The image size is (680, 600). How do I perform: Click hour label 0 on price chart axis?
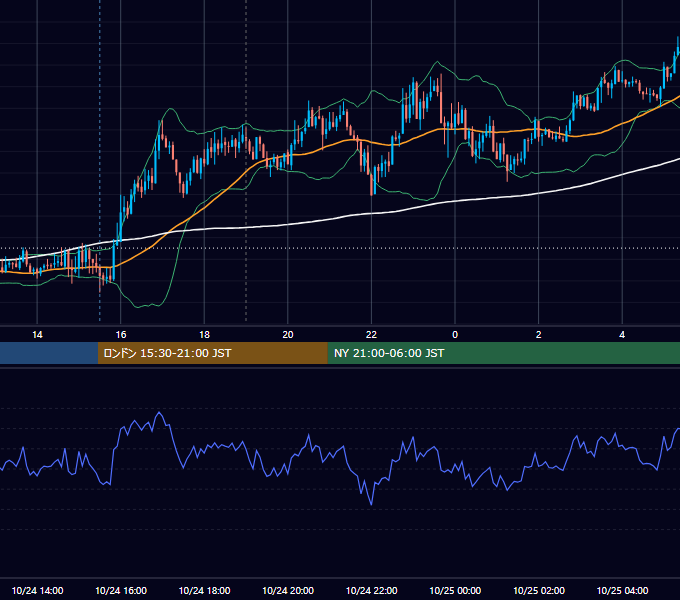click(x=455, y=335)
